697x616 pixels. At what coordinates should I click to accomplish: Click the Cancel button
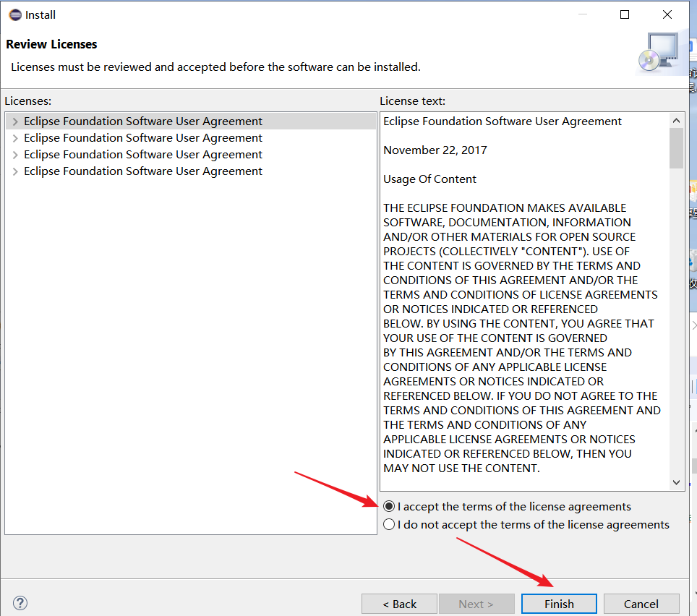coord(641,604)
